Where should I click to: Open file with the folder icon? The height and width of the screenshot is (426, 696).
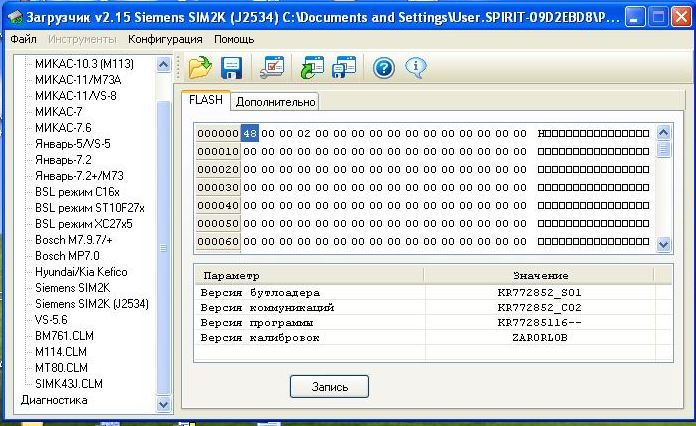point(200,68)
